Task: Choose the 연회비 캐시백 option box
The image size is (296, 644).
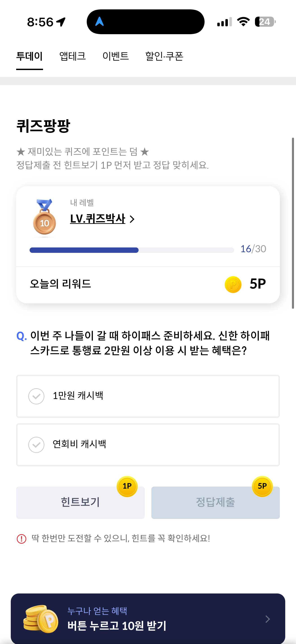Action: 148,445
